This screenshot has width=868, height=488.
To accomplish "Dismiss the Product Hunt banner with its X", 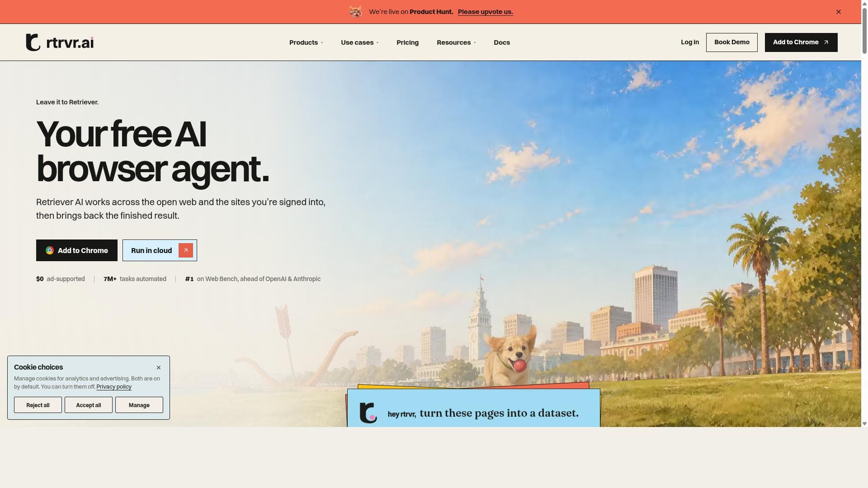I will click(839, 12).
